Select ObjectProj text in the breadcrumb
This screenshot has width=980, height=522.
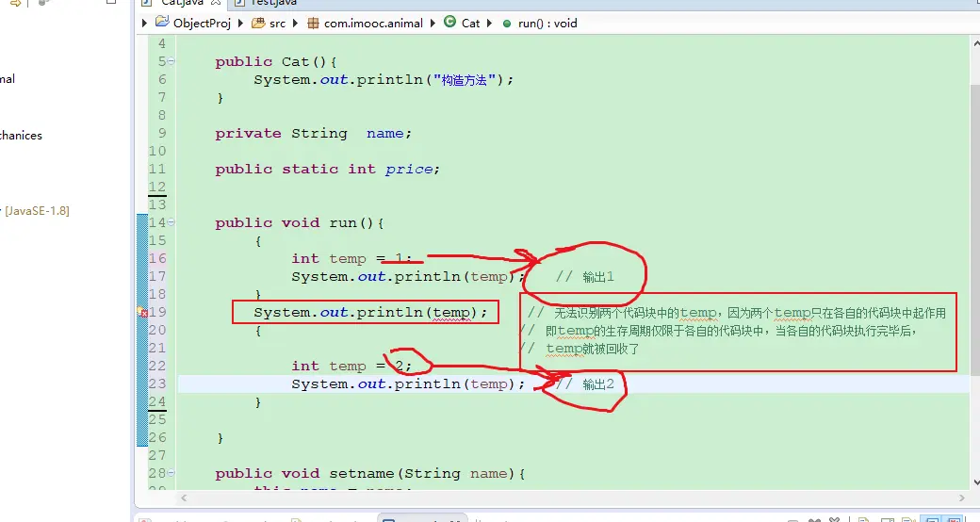202,23
